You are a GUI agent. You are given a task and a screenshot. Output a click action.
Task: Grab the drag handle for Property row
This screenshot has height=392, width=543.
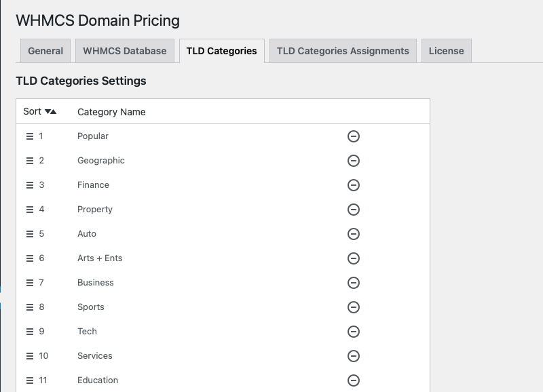[30, 210]
